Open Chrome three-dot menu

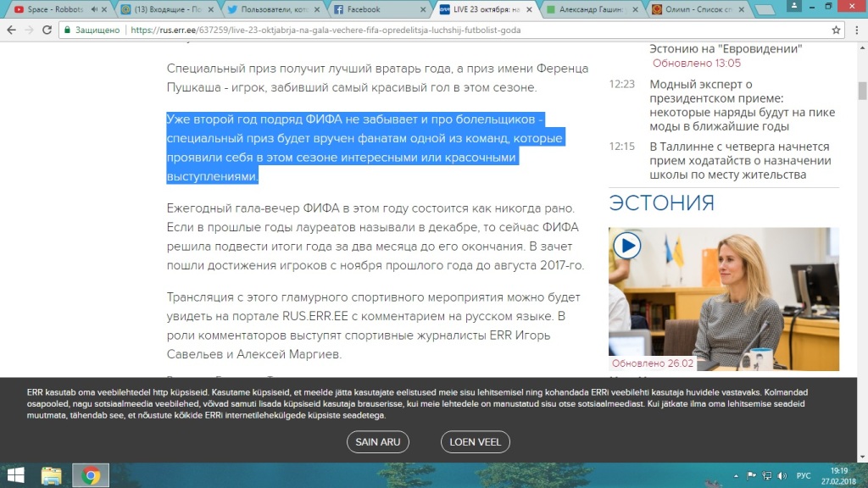(x=856, y=30)
